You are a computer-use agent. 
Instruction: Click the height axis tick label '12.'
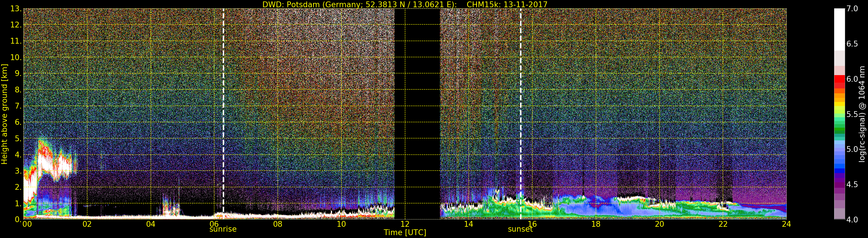pos(16,25)
